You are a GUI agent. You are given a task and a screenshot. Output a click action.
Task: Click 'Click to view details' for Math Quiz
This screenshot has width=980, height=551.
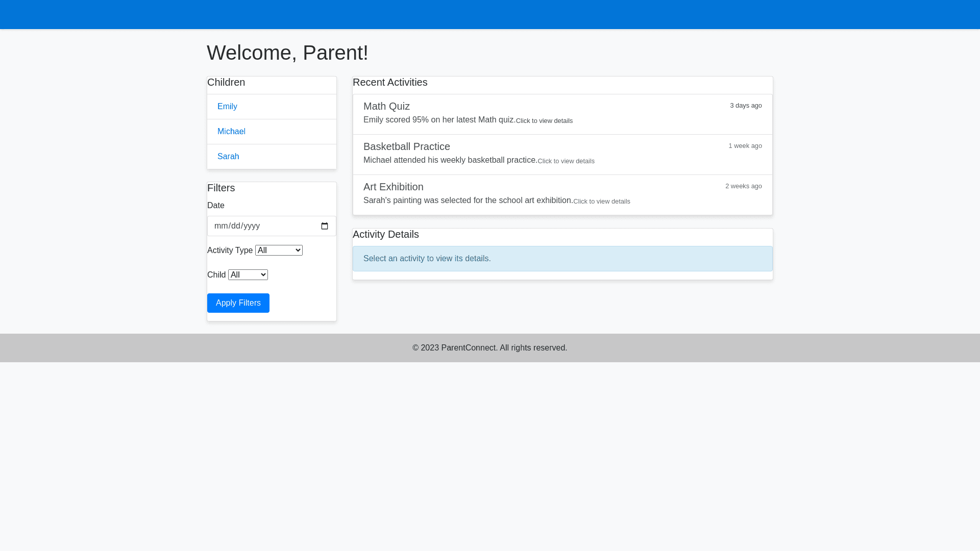pyautogui.click(x=544, y=121)
